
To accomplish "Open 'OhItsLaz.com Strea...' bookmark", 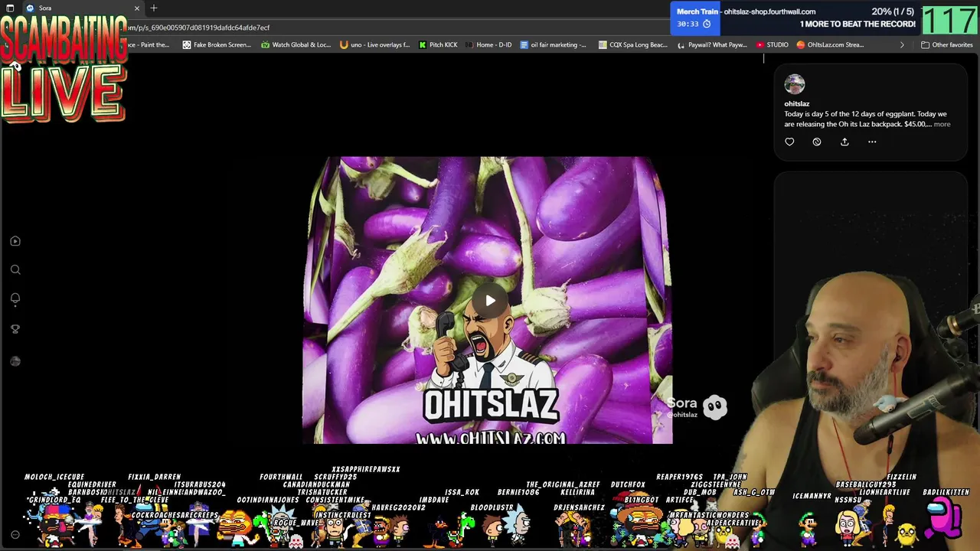I will click(x=830, y=44).
